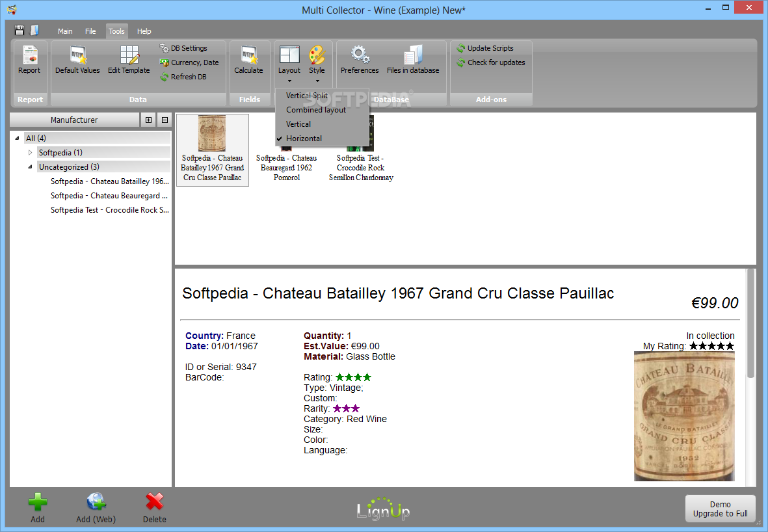Open the Main menu tab
768x532 pixels.
coord(65,31)
